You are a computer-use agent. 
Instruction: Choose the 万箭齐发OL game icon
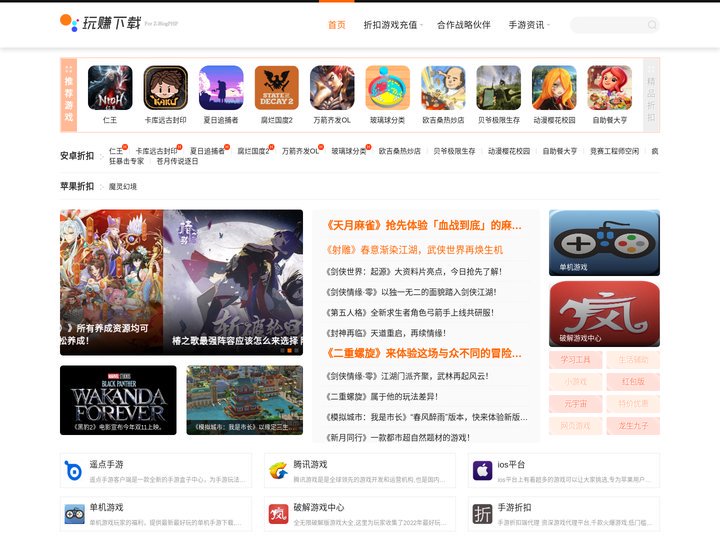(332, 88)
